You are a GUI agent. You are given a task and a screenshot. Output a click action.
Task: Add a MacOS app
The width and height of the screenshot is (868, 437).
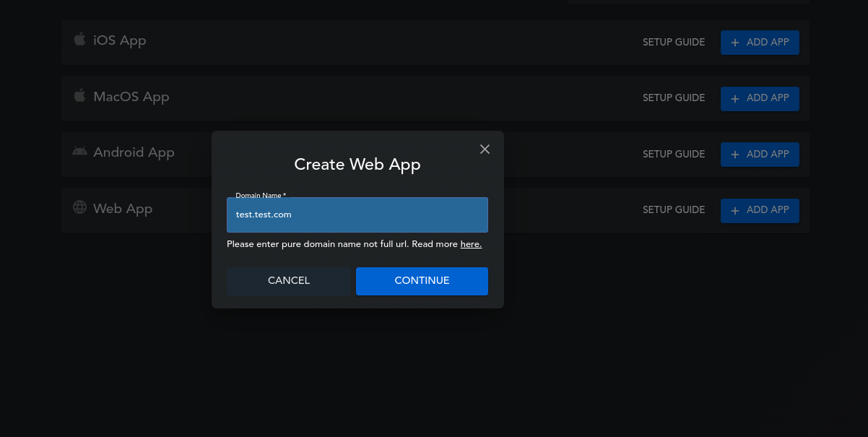tap(760, 98)
